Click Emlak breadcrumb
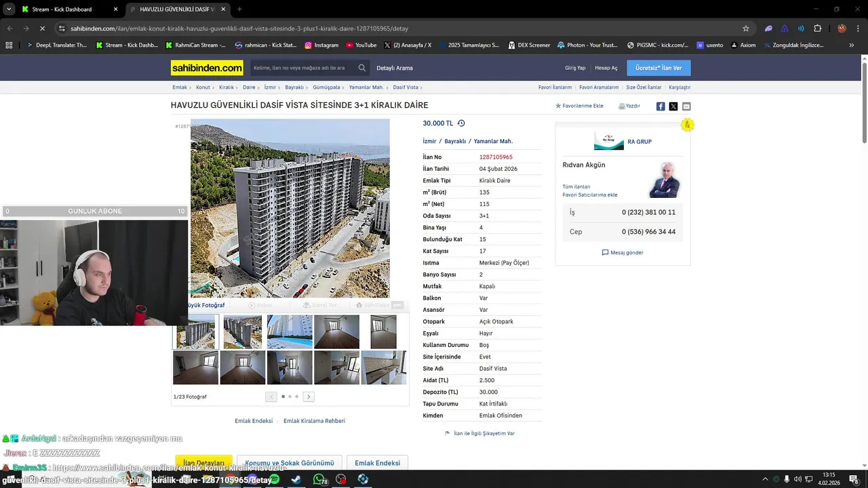Viewport: 868px width, 488px height. pyautogui.click(x=180, y=87)
